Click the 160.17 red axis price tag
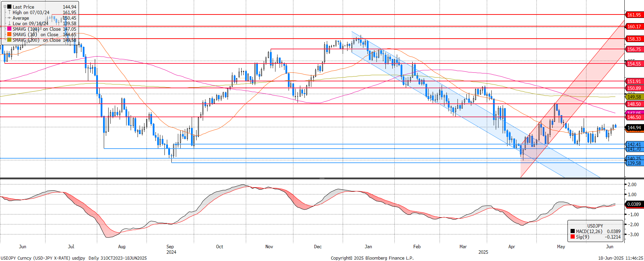This screenshot has height=261, width=644. [634, 27]
